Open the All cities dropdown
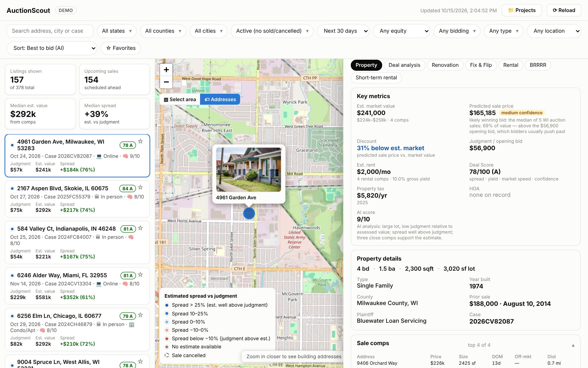Screen dimensions: 588x368 209,31
